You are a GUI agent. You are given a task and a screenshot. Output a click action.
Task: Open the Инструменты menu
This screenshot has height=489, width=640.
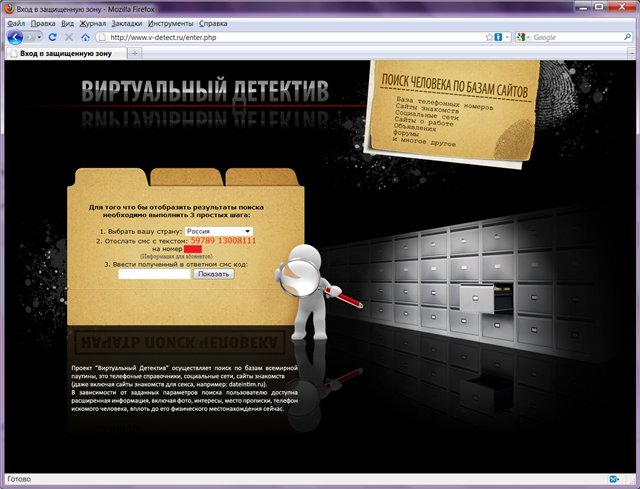[171, 22]
